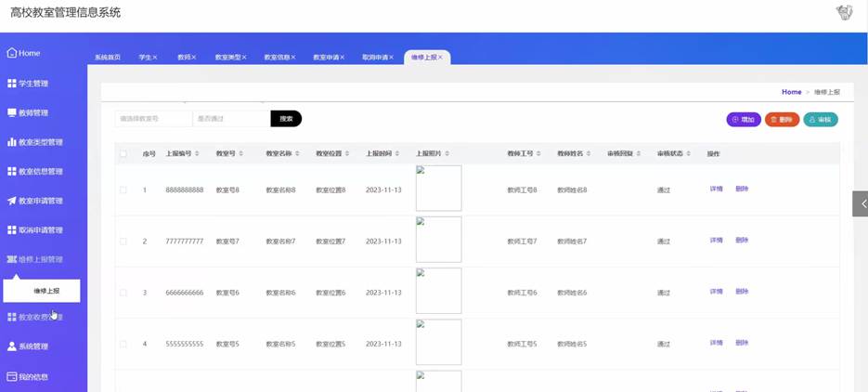Sort by 教师工号 column arrows
The image size is (868, 392).
click(x=538, y=153)
